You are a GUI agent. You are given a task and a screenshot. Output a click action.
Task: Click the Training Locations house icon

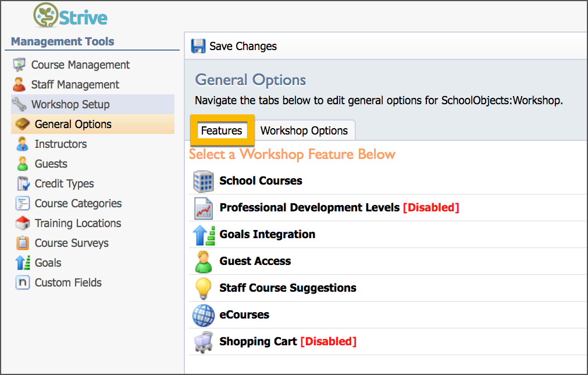coord(23,223)
